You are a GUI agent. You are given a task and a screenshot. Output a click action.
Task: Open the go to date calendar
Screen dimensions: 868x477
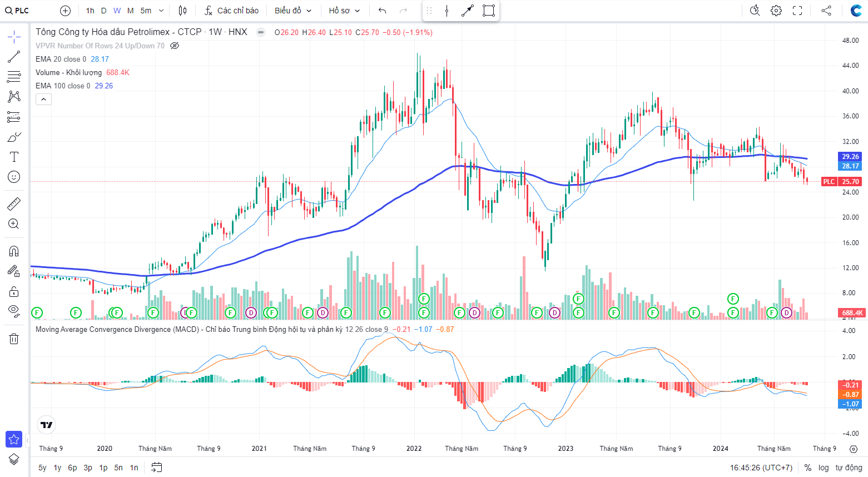click(157, 468)
